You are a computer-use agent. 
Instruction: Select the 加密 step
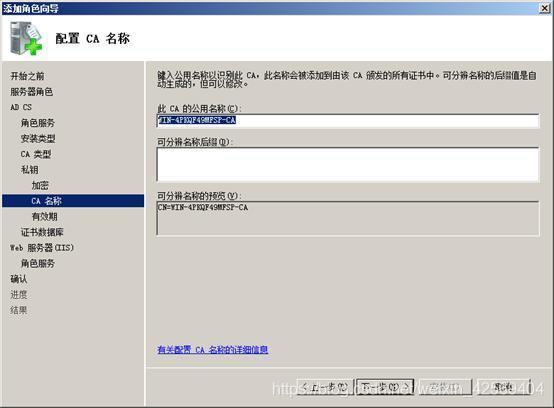point(40,185)
